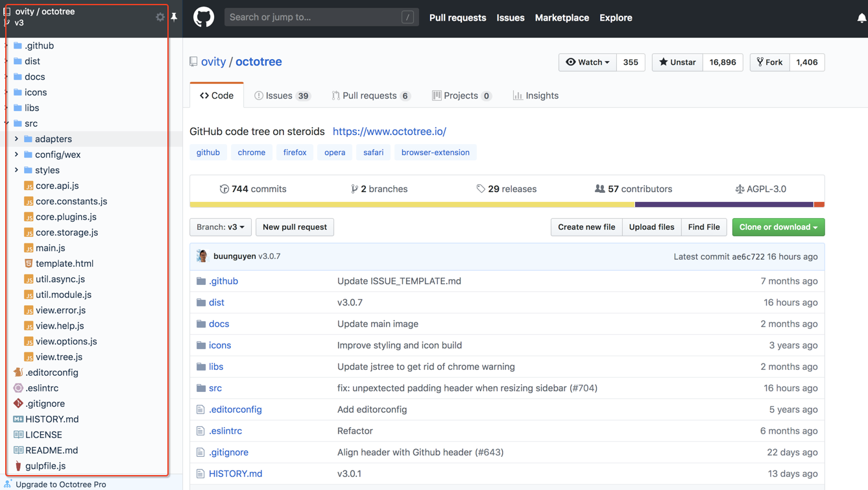Open the Clone or download dropdown
The image size is (868, 490).
tap(778, 227)
